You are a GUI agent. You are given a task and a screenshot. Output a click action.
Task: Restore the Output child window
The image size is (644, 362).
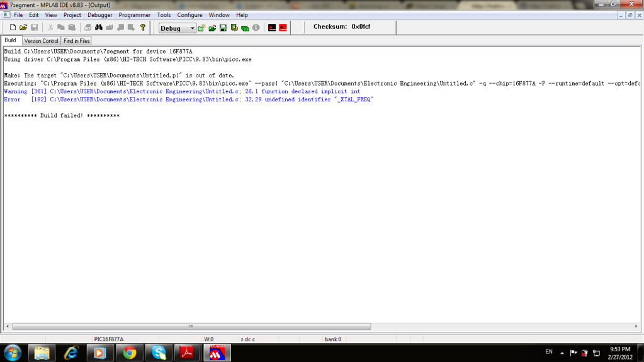point(630,15)
